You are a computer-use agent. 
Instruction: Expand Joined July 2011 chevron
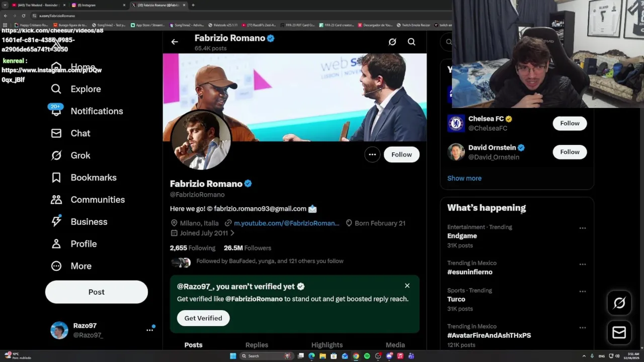pos(232,233)
